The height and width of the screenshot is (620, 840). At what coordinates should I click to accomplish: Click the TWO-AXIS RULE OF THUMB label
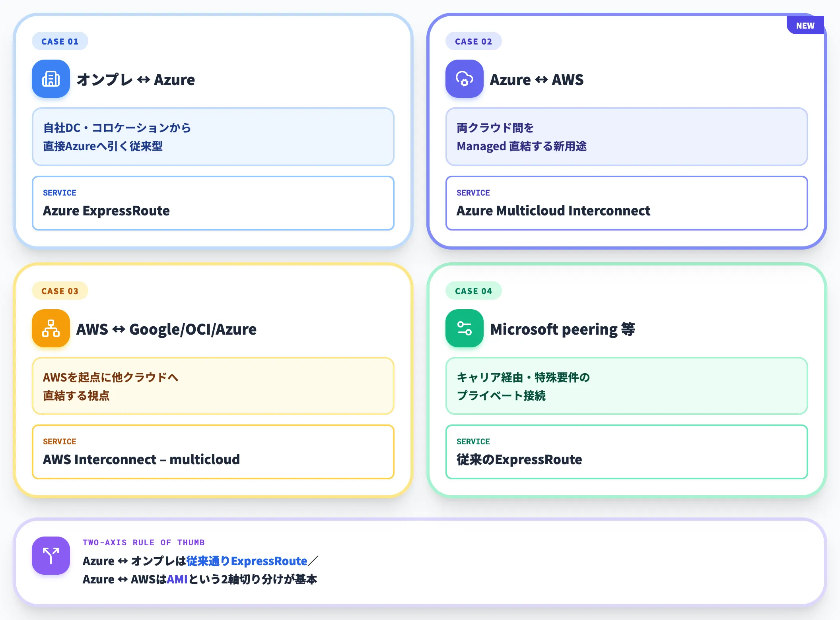coord(144,542)
